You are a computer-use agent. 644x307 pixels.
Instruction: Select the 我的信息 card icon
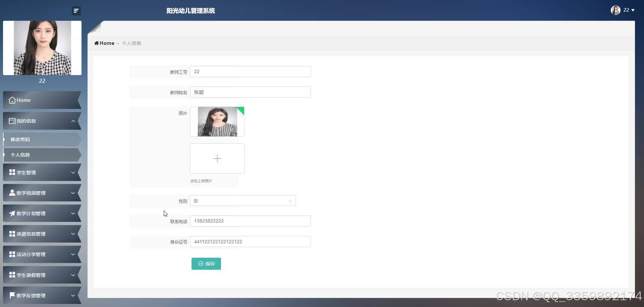12,121
